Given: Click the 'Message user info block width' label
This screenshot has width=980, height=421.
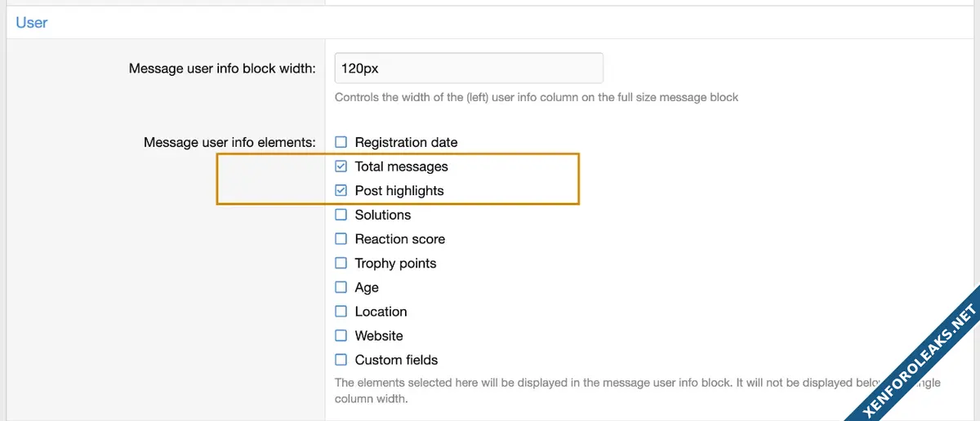Looking at the screenshot, I should tap(221, 69).
